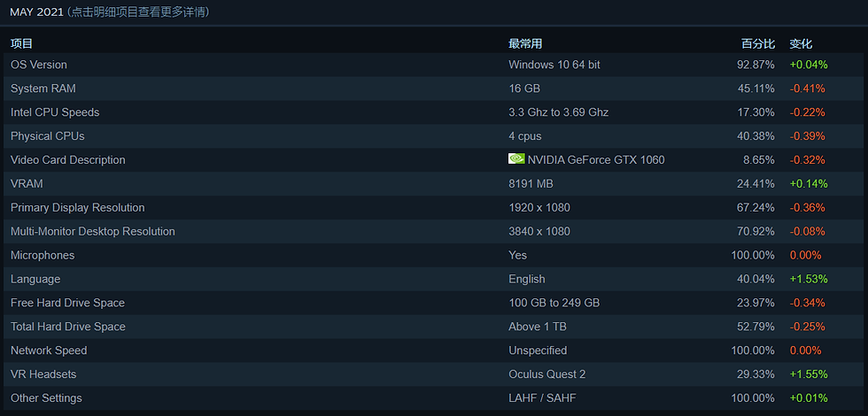Open Video Card Description details
Image resolution: width=868 pixels, height=416 pixels.
coord(434,160)
